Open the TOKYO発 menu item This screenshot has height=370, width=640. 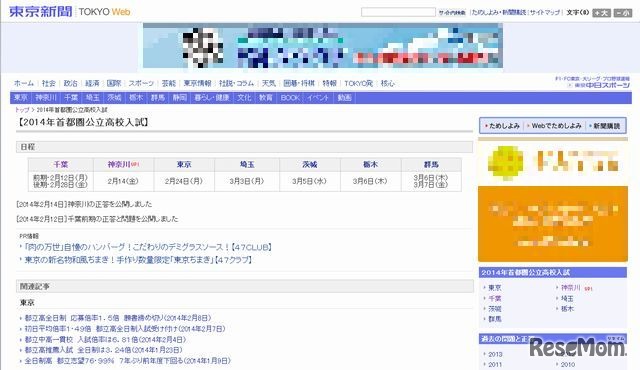pos(358,83)
